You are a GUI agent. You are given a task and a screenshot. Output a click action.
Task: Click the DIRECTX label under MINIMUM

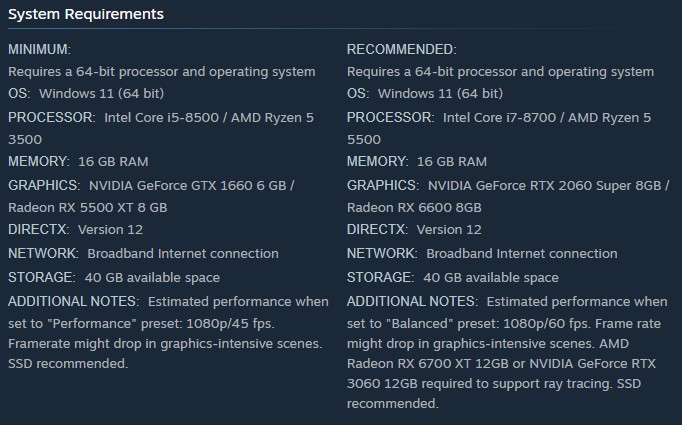pos(38,229)
